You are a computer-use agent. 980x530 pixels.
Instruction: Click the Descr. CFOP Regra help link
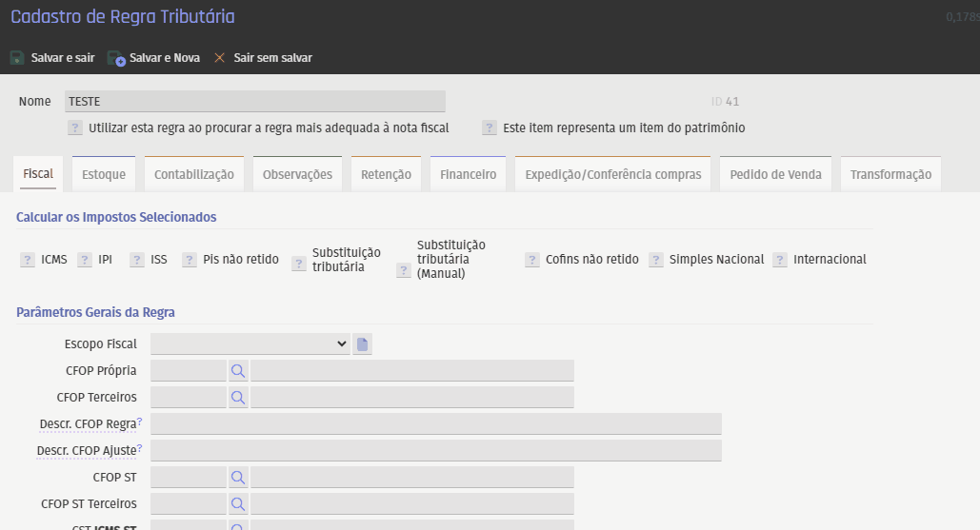coord(139,422)
